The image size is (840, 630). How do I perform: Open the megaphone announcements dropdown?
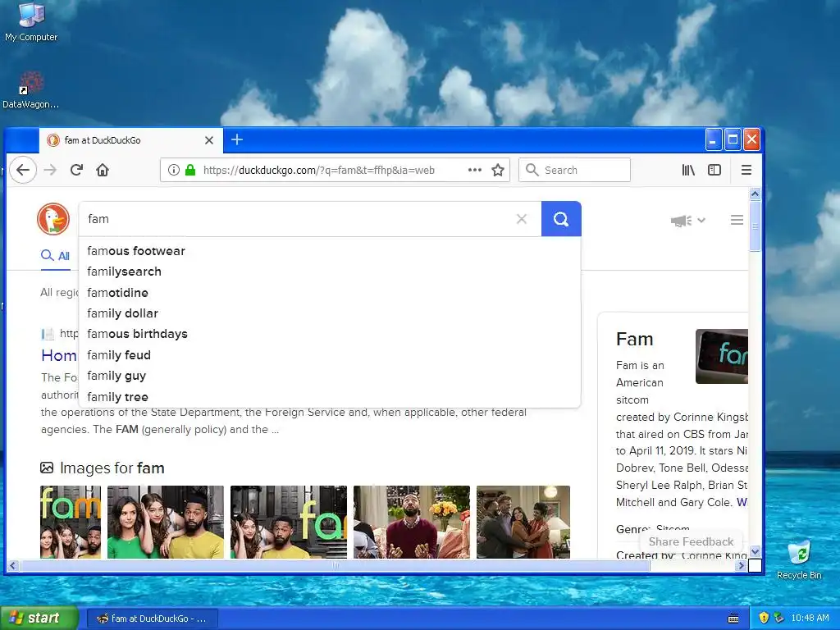[x=688, y=220]
